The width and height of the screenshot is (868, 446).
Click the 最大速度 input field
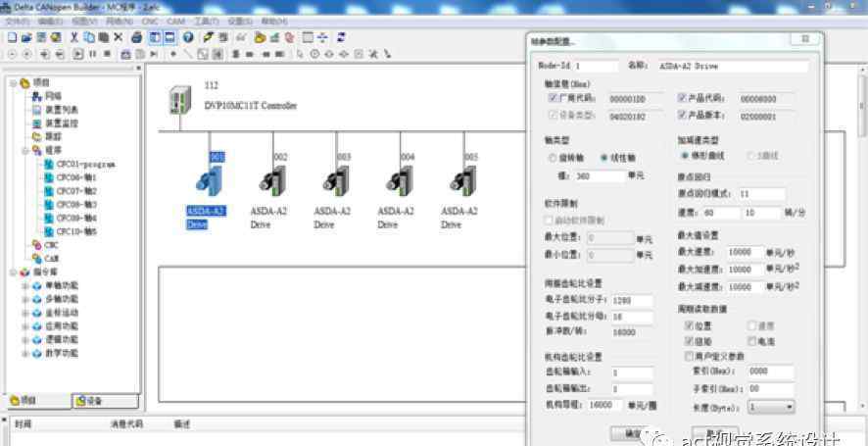point(746,252)
